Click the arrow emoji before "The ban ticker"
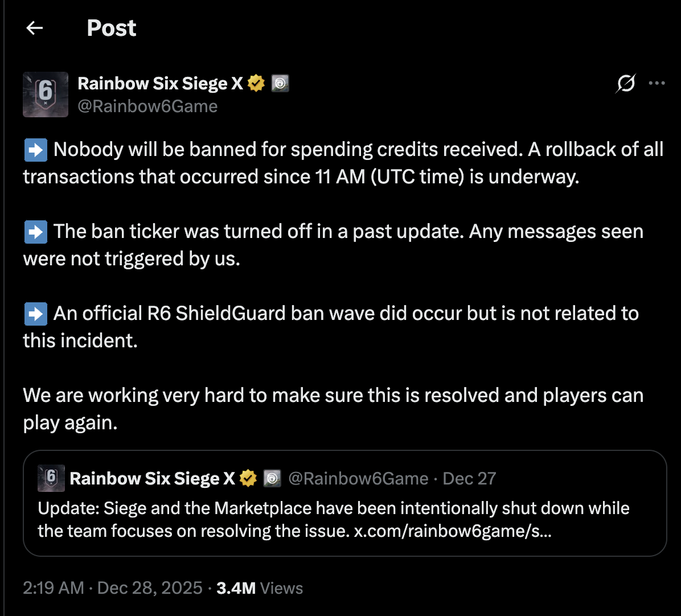The height and width of the screenshot is (616, 681). pos(35,231)
